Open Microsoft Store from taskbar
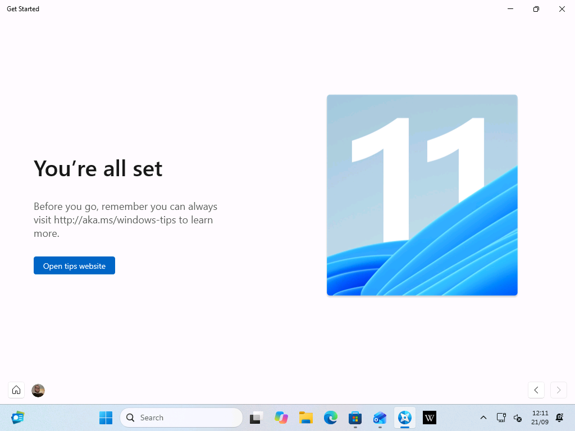Image resolution: width=575 pixels, height=431 pixels. pos(355,417)
